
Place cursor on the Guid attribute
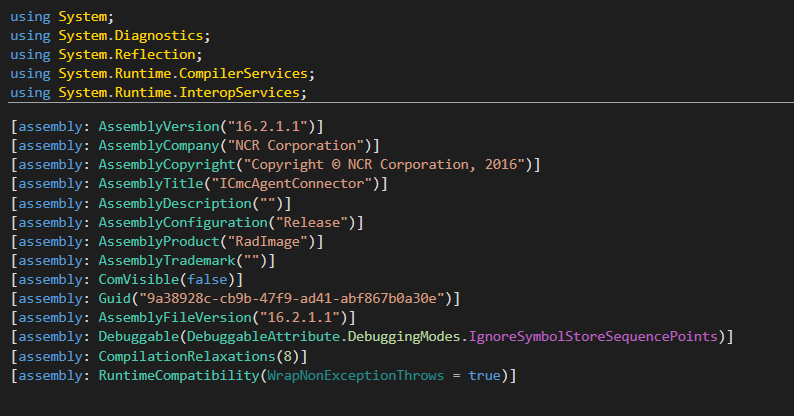pyautogui.click(x=114, y=298)
